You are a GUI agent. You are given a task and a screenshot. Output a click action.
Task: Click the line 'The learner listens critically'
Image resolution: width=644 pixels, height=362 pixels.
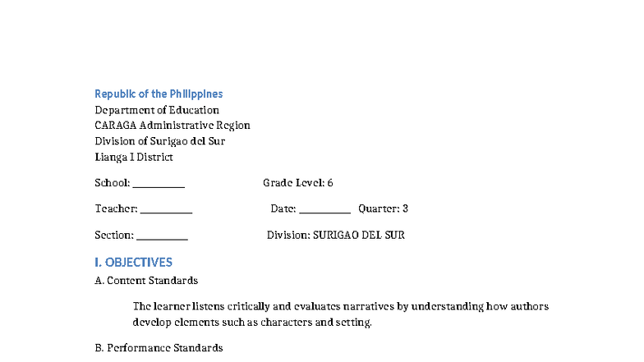(x=340, y=307)
